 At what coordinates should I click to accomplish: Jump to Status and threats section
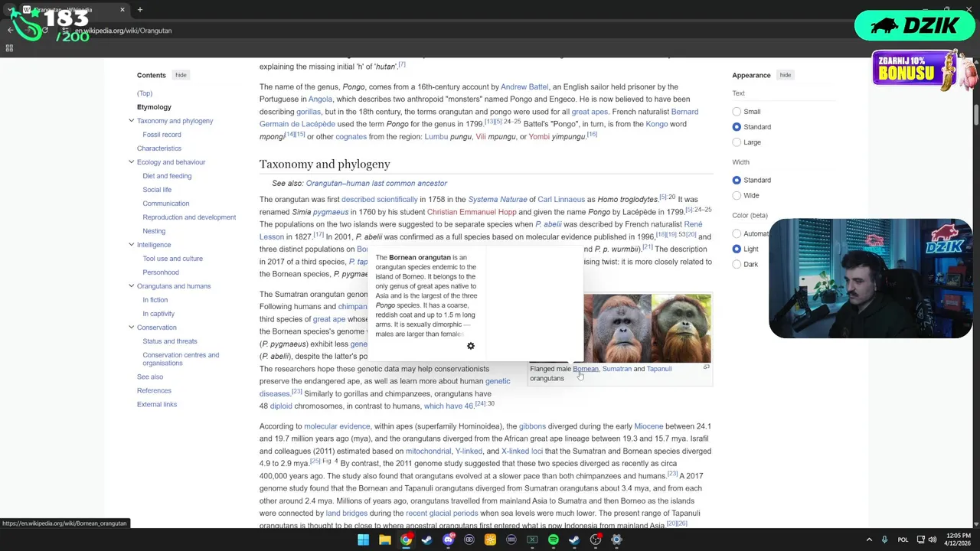pos(170,341)
